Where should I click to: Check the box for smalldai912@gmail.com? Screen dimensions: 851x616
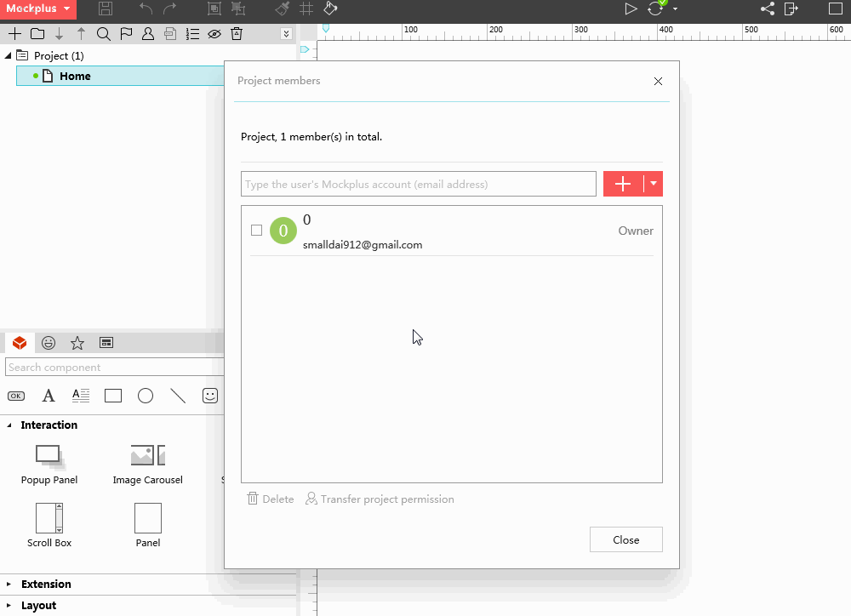(257, 230)
